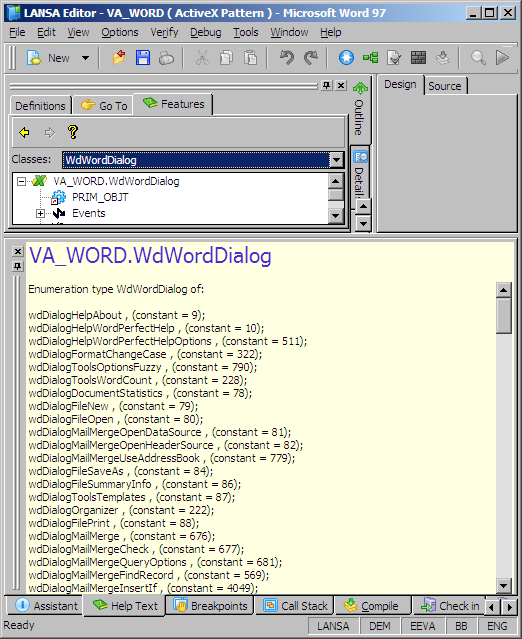Click the Undo arrow icon
Image resolution: width=522 pixels, height=639 pixels.
tap(287, 58)
